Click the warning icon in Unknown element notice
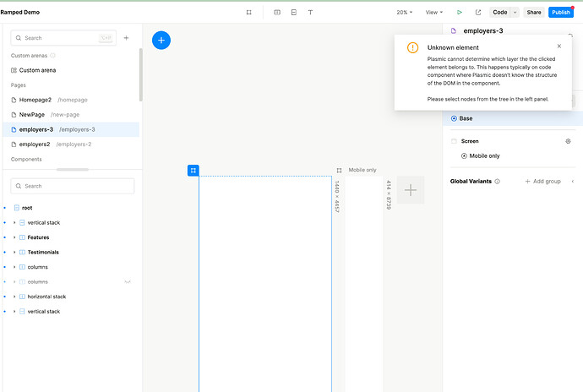This screenshot has height=392, width=583. coord(412,47)
